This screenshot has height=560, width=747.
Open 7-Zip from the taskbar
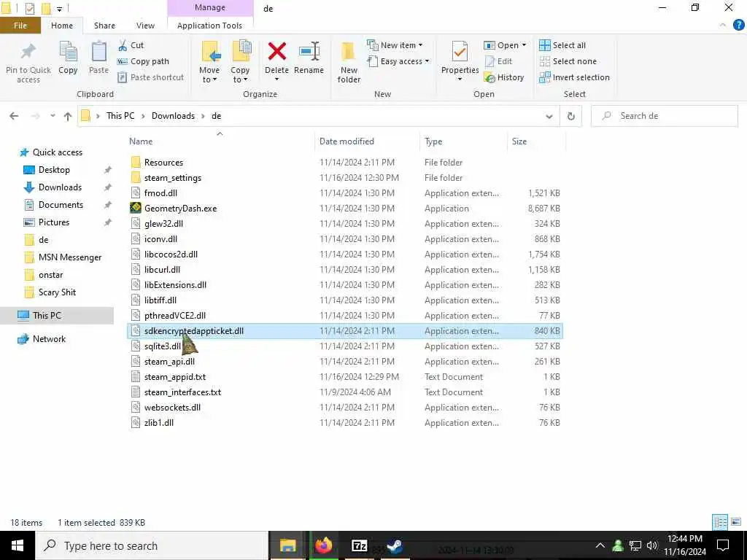359,545
